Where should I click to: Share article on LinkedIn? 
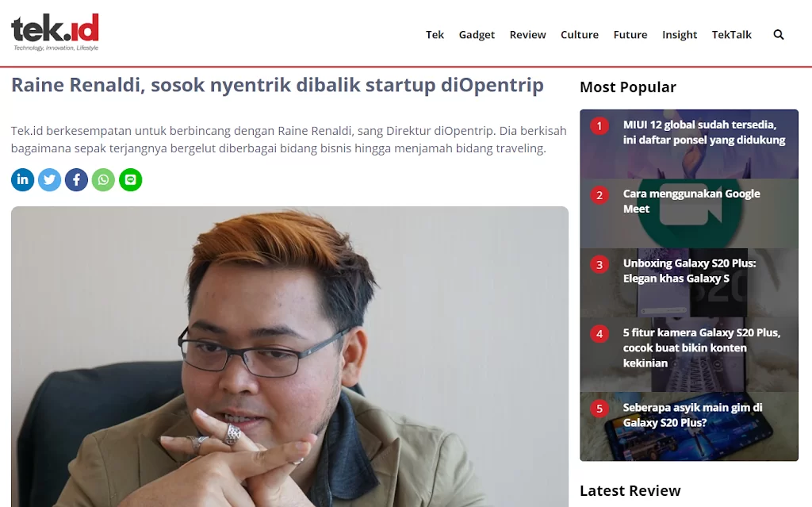[23, 180]
